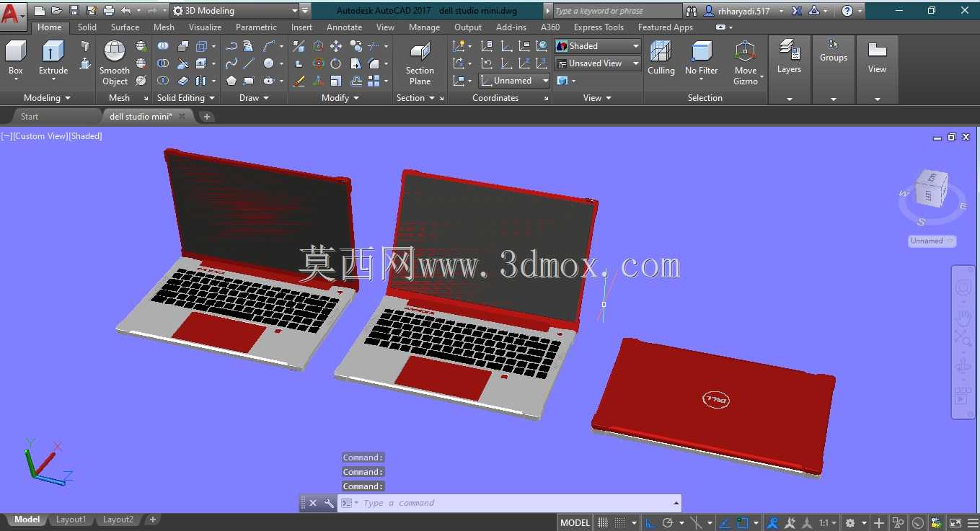Toggle Clean Screen mode in status bar

pyautogui.click(x=955, y=523)
